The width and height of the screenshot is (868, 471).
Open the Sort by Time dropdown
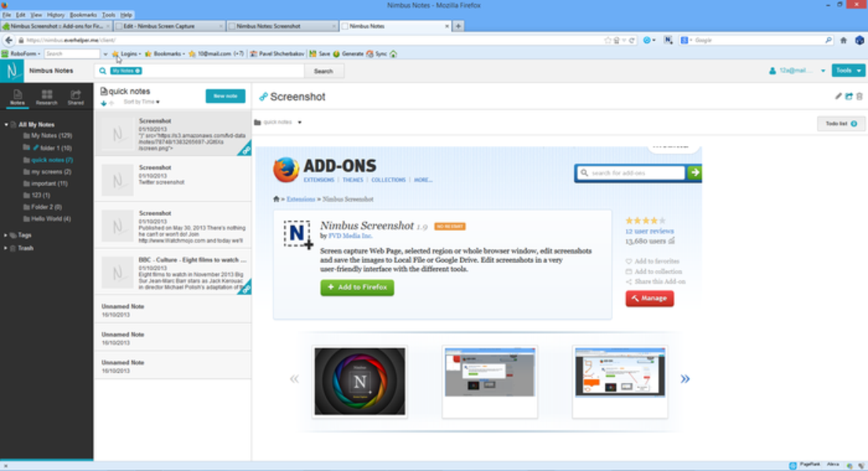pos(141,102)
